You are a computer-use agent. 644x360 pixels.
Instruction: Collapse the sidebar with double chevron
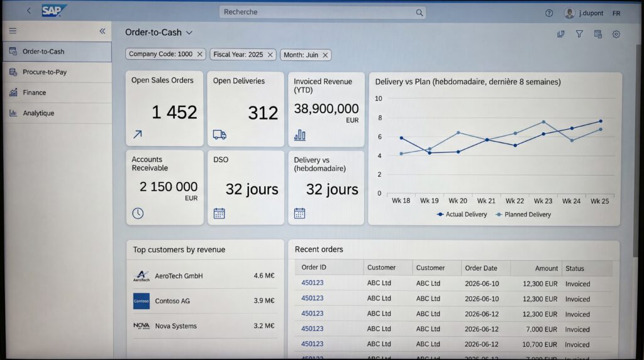click(x=103, y=31)
